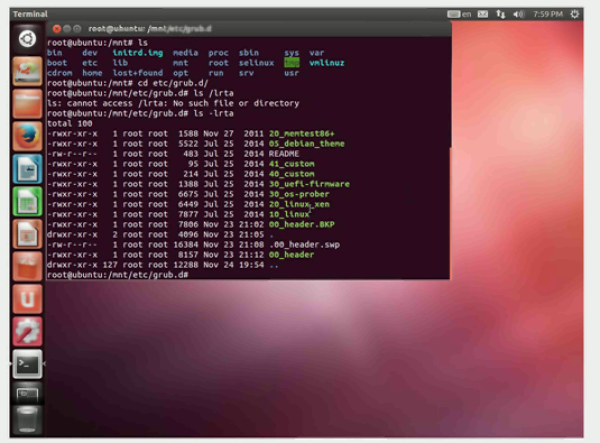This screenshot has height=443, width=600.
Task: Open the Ubuntu Dash home
Action: [x=26, y=40]
